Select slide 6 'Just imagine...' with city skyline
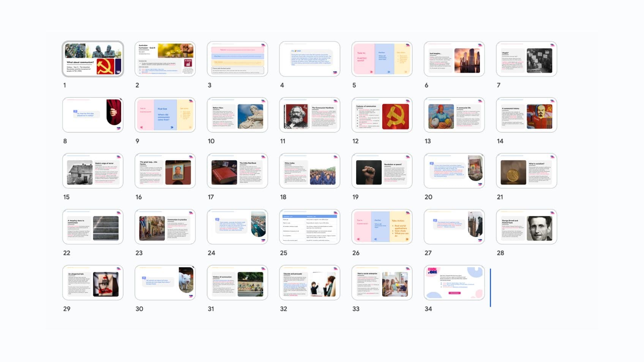This screenshot has width=644, height=362. [x=454, y=59]
